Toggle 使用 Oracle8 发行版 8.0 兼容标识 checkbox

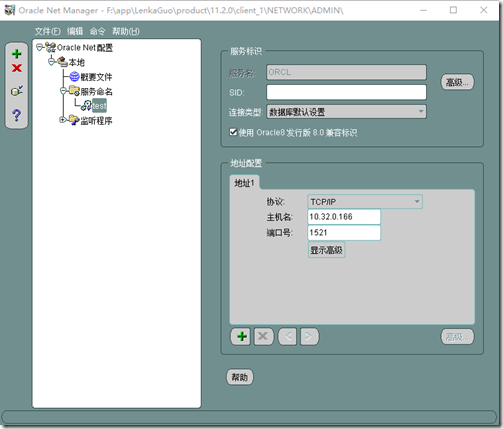coord(233,132)
